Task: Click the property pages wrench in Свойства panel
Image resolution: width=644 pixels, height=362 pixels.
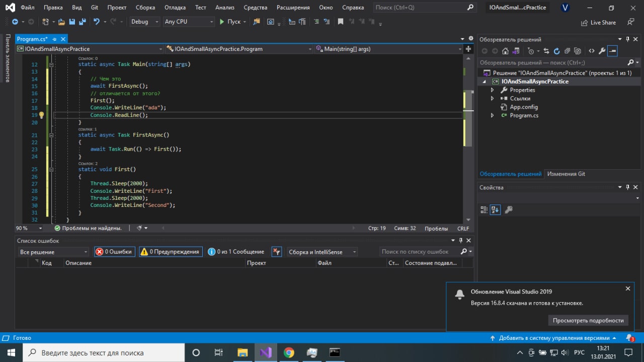Action: (508, 209)
